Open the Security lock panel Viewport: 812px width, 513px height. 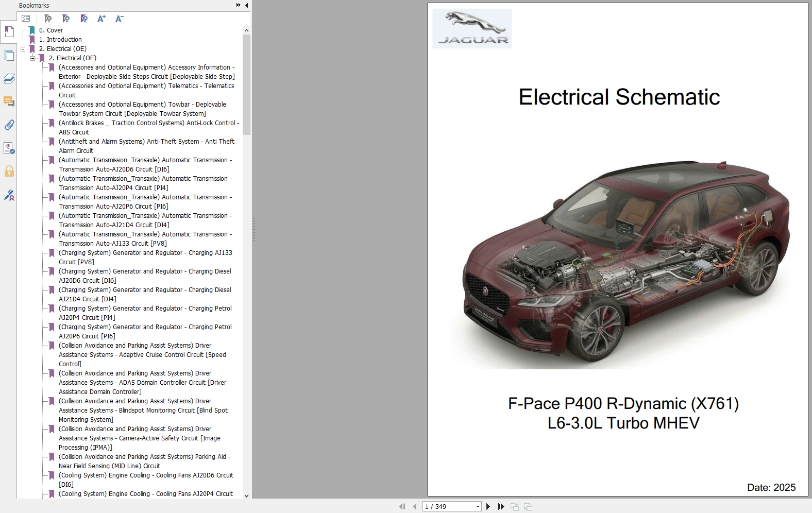(x=9, y=172)
